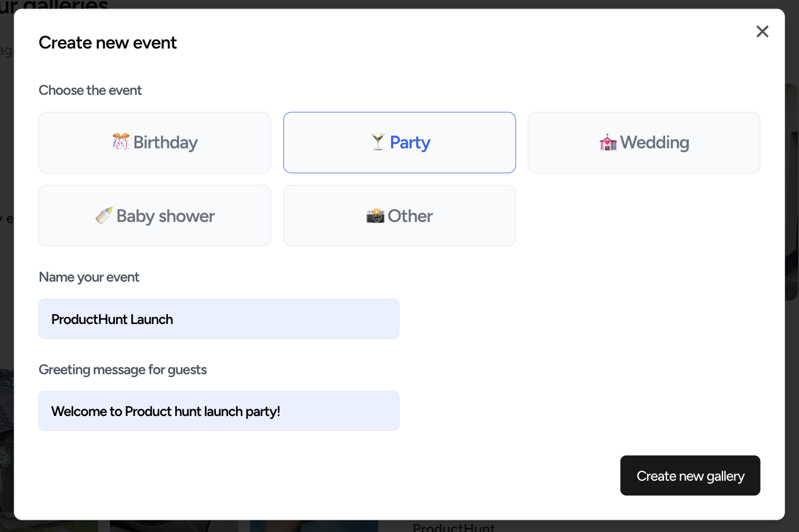
Task: Switch event type to Wedding
Action: click(x=644, y=142)
